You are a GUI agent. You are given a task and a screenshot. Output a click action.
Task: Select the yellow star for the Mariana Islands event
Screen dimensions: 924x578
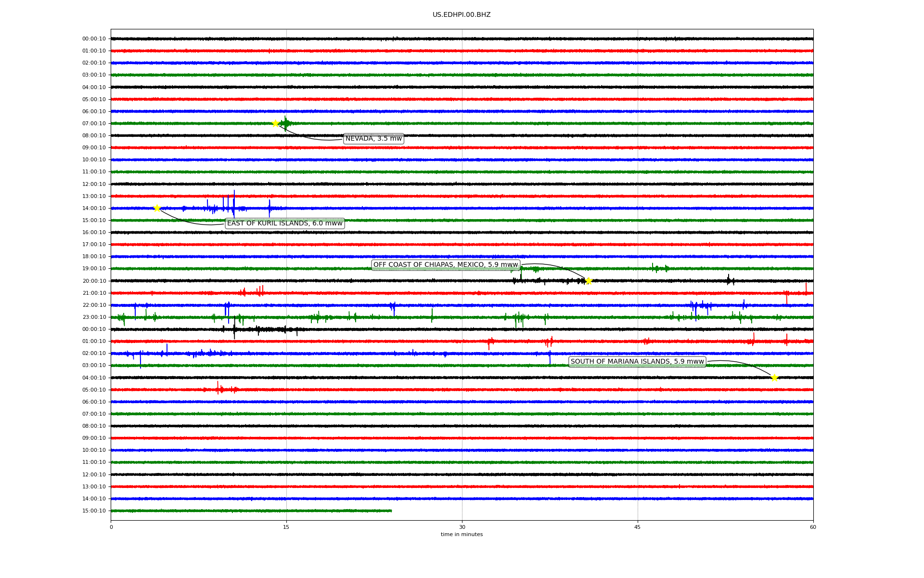(774, 378)
